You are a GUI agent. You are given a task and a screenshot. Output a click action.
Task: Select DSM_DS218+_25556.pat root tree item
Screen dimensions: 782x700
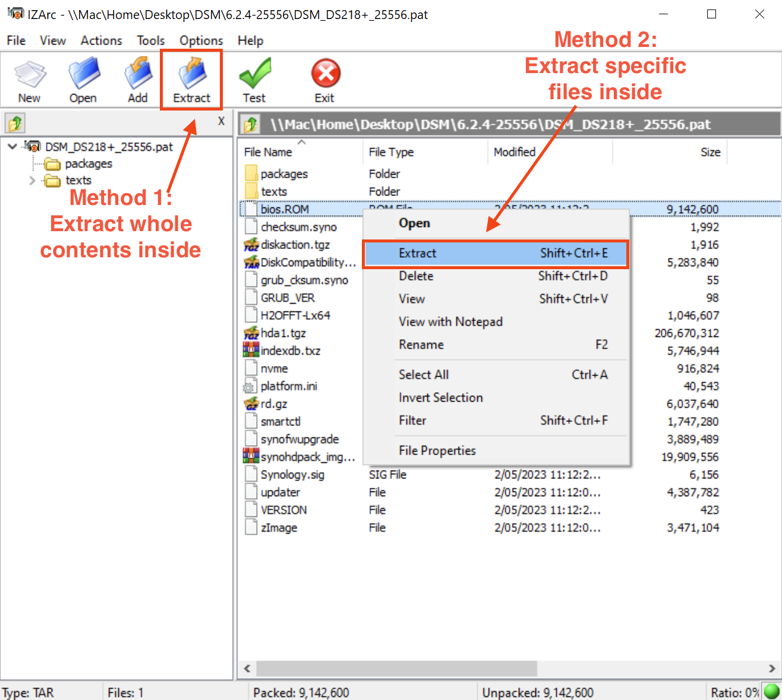pos(109,147)
